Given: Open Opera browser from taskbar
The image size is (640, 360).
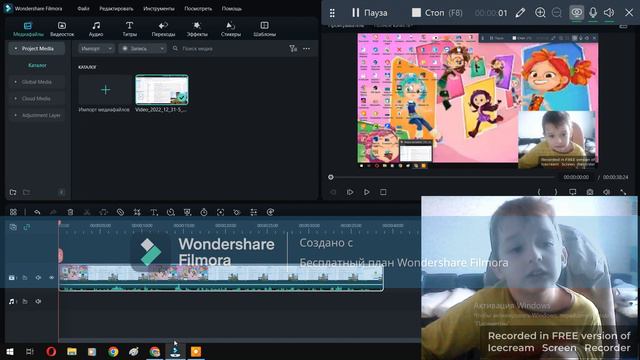Looking at the screenshot, I should click(51, 351).
